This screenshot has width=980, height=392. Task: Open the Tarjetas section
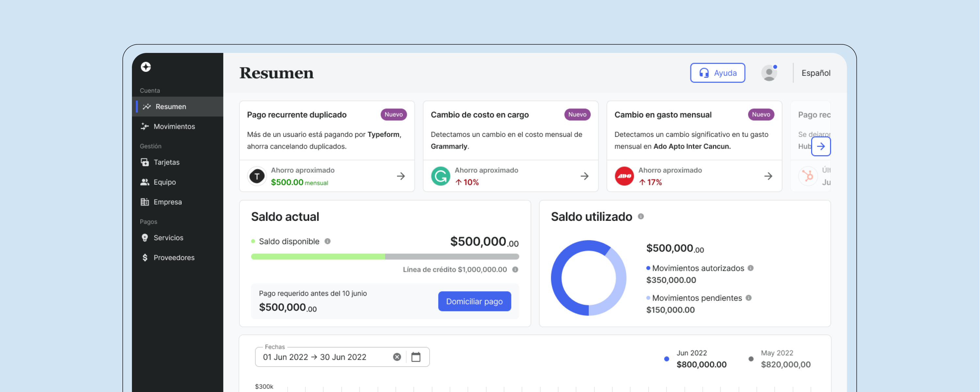click(x=166, y=162)
